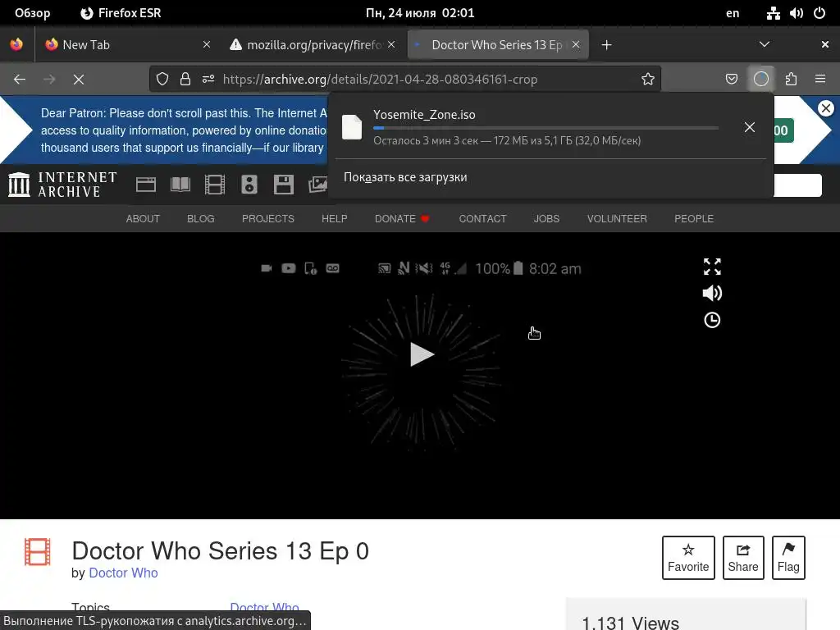
Task: Open the Video media icon
Action: [215, 185]
